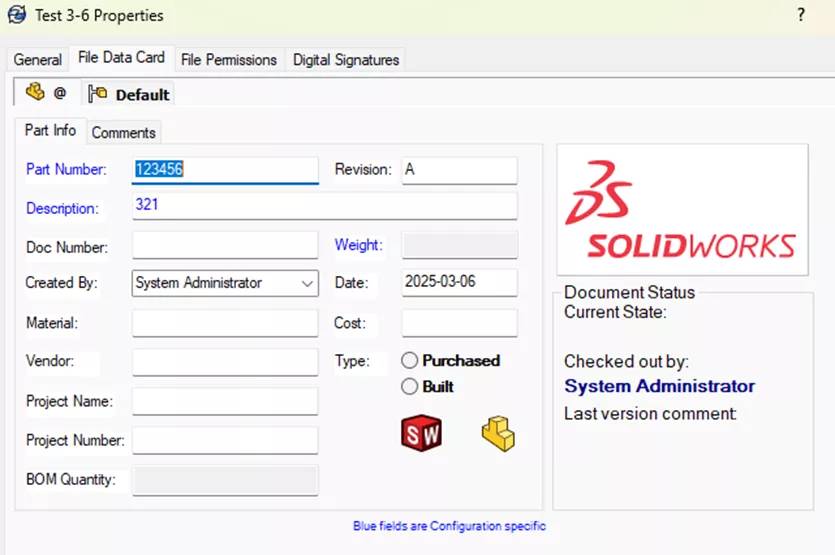Click the 'Part Number:' label
This screenshot has height=555, width=835.
coord(66,169)
